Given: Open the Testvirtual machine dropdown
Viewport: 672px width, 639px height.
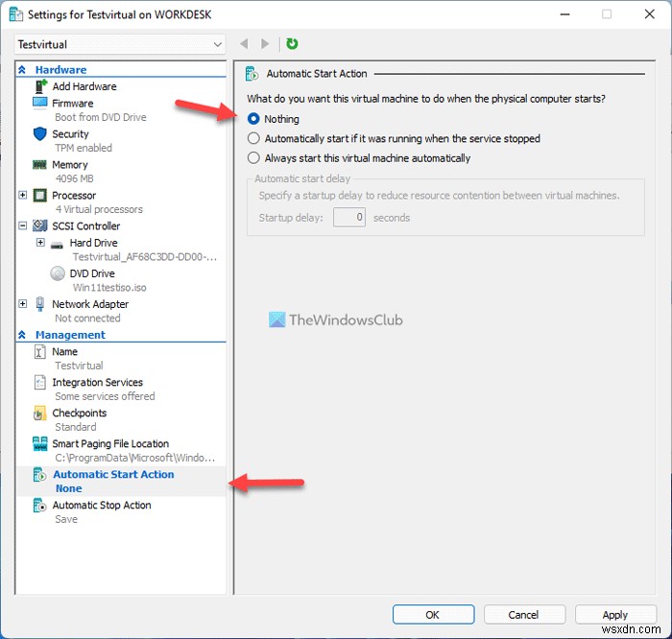Looking at the screenshot, I should point(120,44).
